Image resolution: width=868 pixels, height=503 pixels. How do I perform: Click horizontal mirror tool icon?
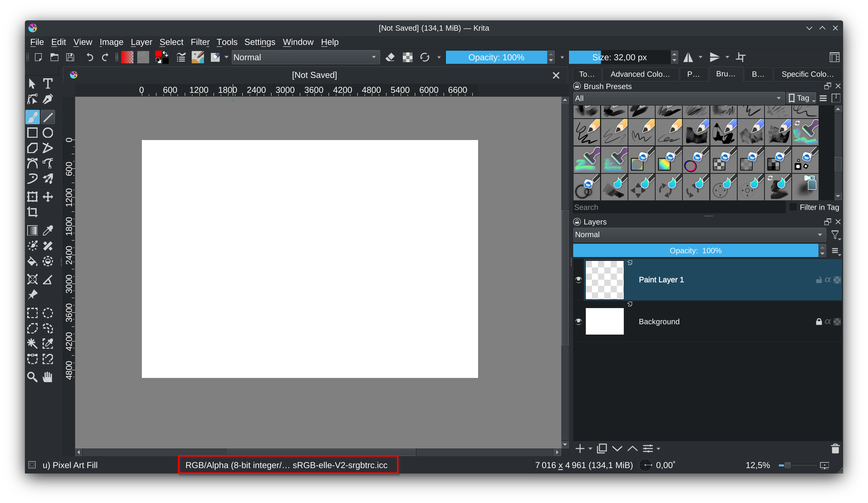[689, 58]
